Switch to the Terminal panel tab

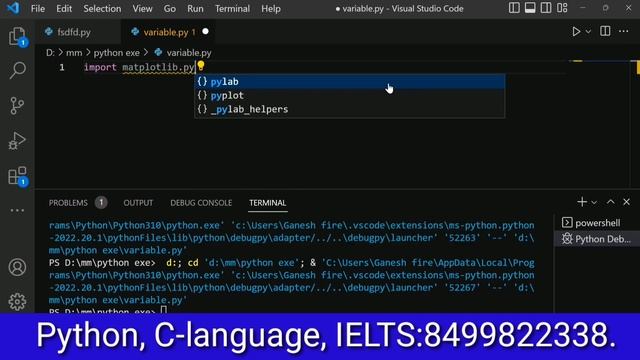pyautogui.click(x=268, y=203)
